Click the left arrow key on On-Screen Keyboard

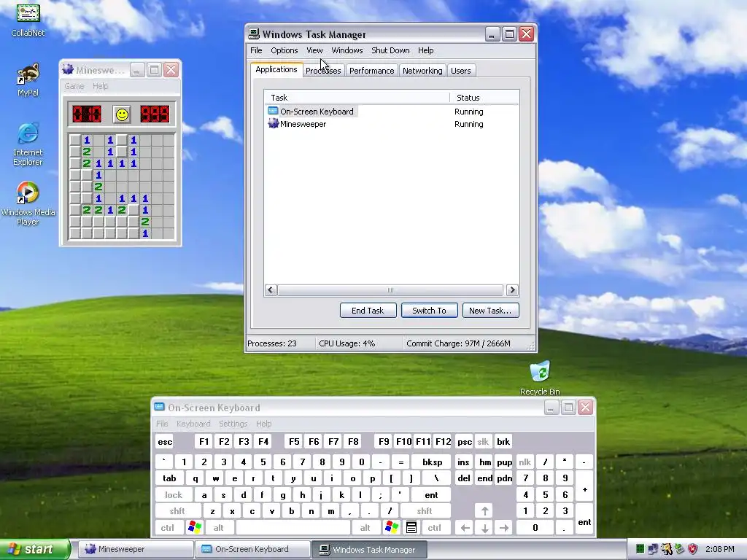click(465, 528)
